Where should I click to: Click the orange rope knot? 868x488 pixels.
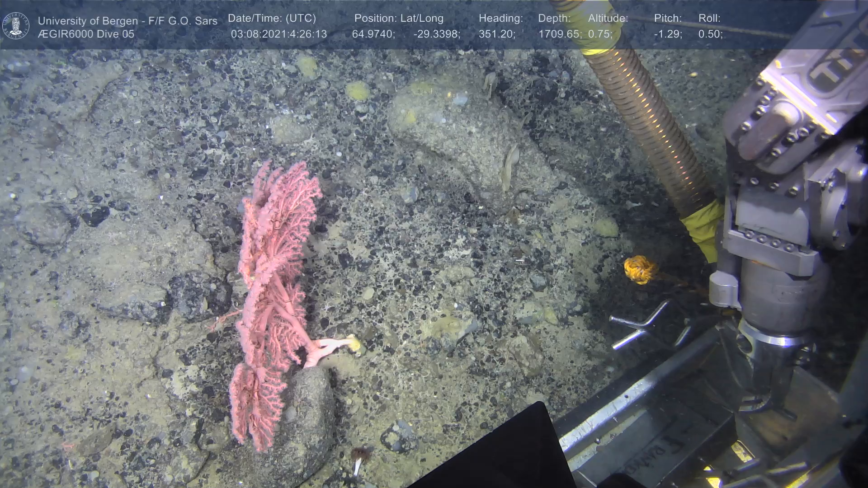click(640, 270)
